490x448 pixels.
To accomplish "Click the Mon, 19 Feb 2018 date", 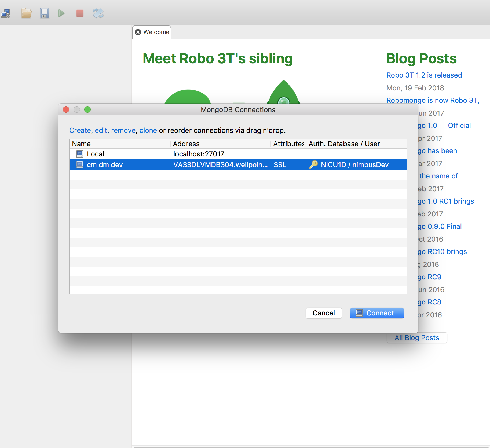I will pyautogui.click(x=415, y=88).
